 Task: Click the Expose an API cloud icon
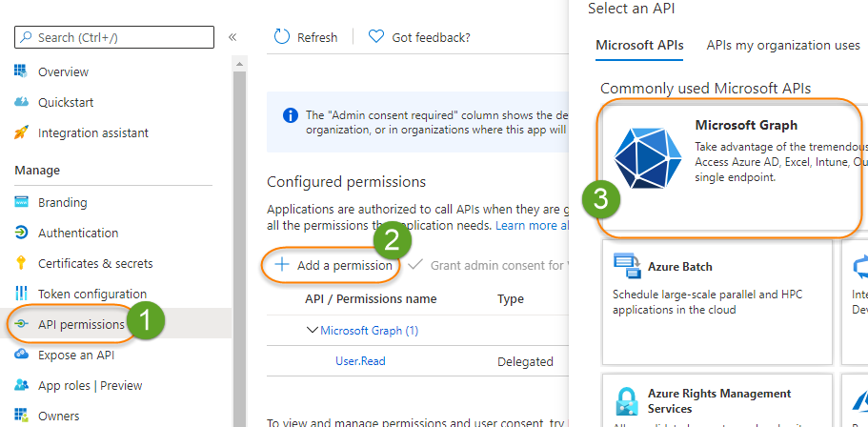[x=21, y=355]
